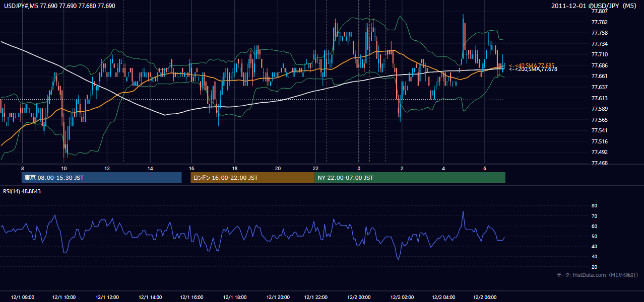
Task: Click price axis label 77.541
Action: point(600,131)
